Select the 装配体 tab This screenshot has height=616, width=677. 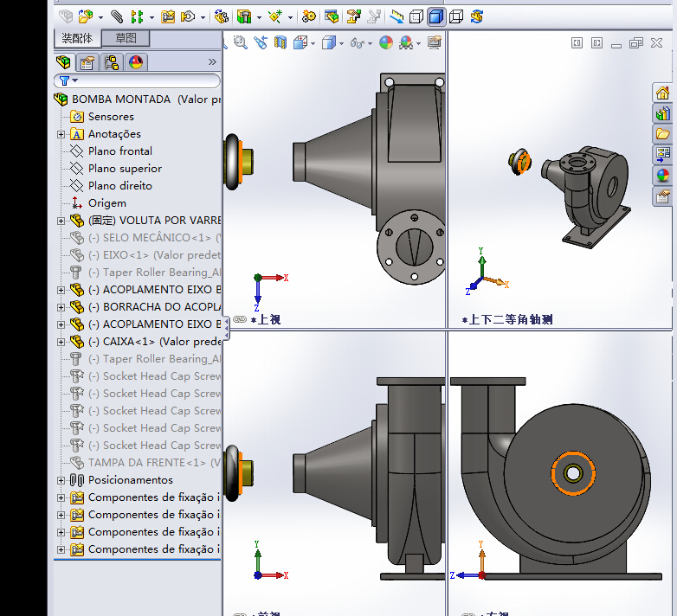click(x=77, y=38)
